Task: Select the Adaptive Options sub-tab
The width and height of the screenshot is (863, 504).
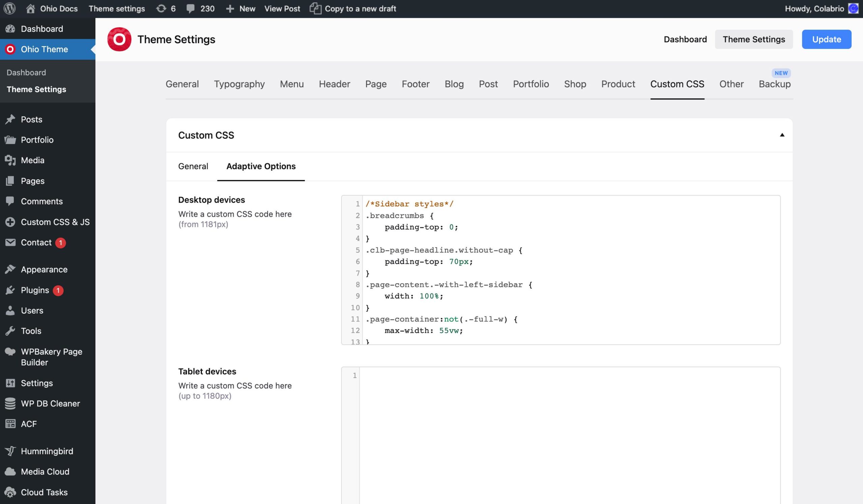Action: coord(261,166)
